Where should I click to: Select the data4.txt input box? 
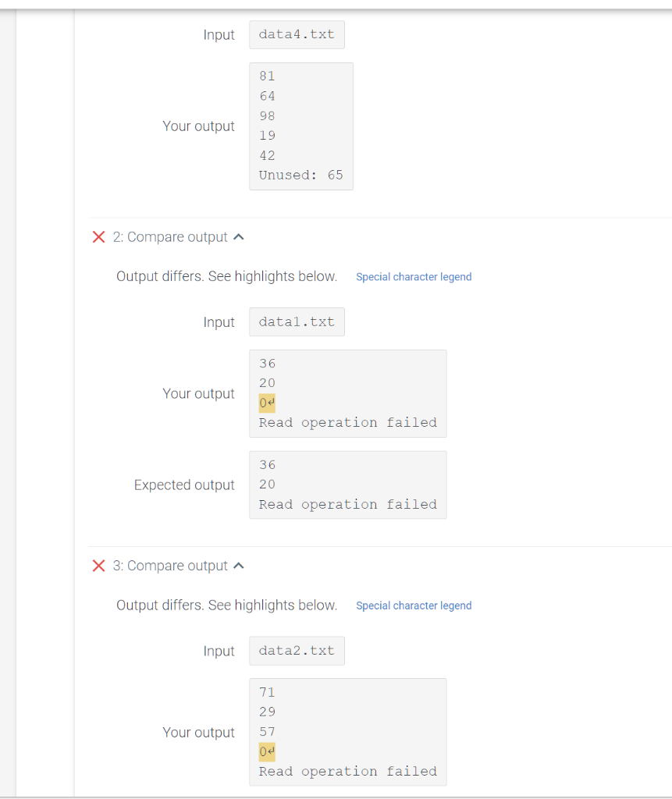(297, 34)
